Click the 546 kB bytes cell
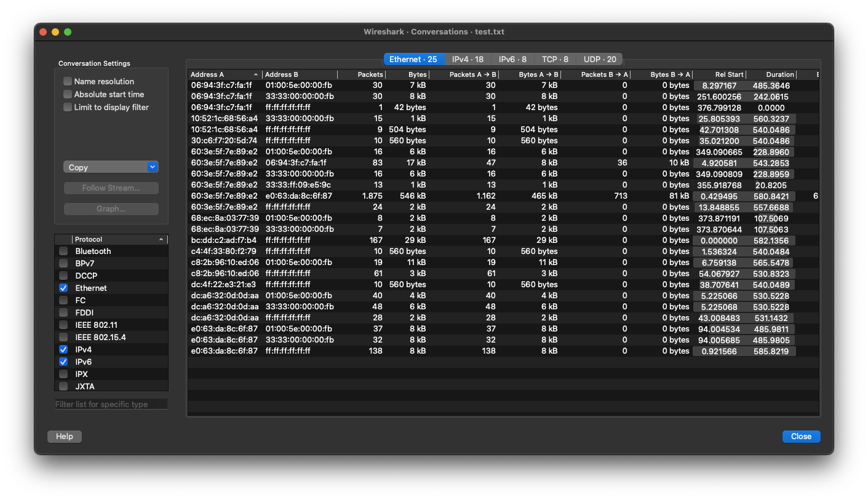The image size is (868, 500). (413, 196)
